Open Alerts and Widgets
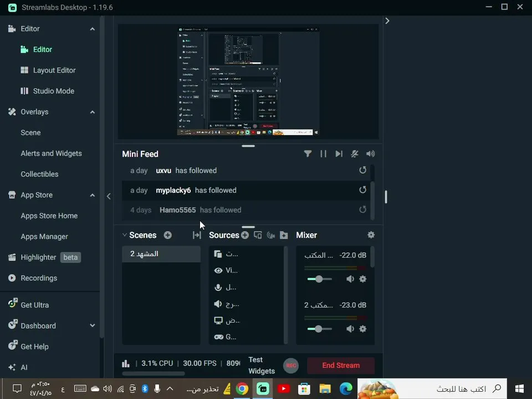 50,154
